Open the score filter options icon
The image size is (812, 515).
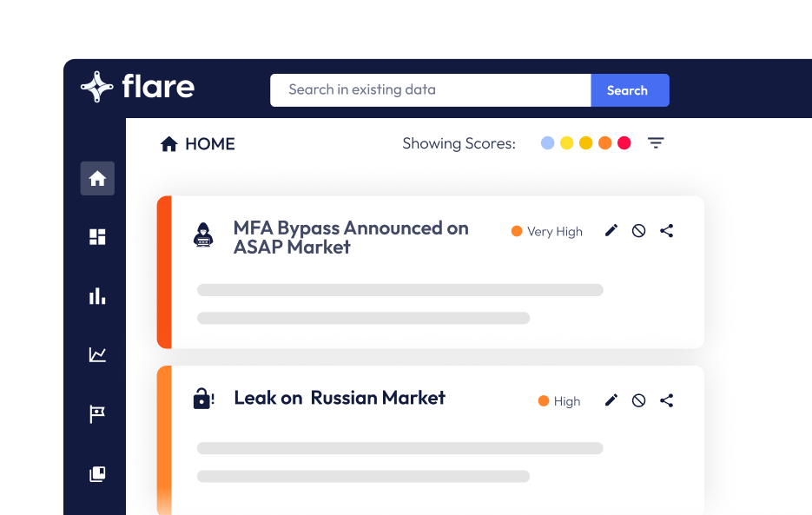656,142
